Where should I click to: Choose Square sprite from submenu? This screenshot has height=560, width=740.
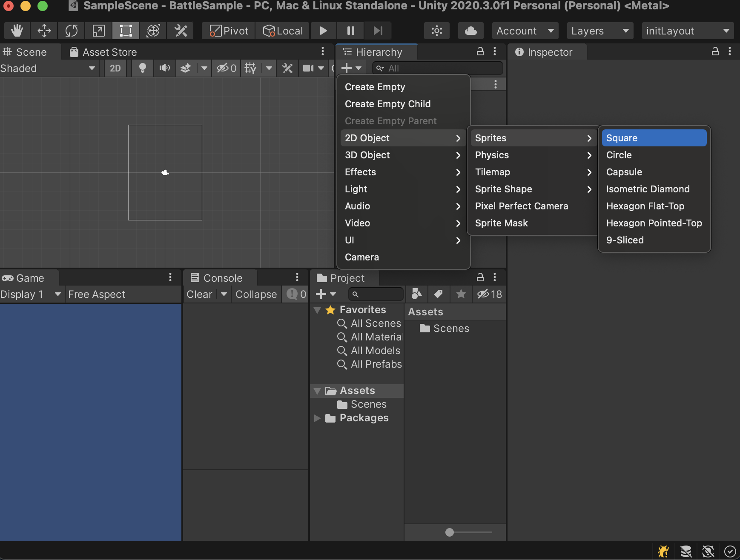[x=654, y=138]
